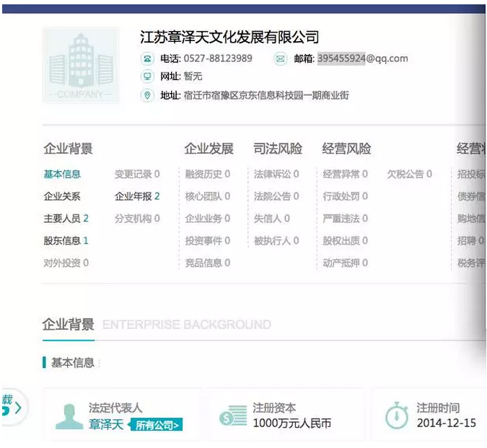487x448 pixels.
Task: Click 竞品信息 0 entry
Action: pyautogui.click(x=208, y=263)
